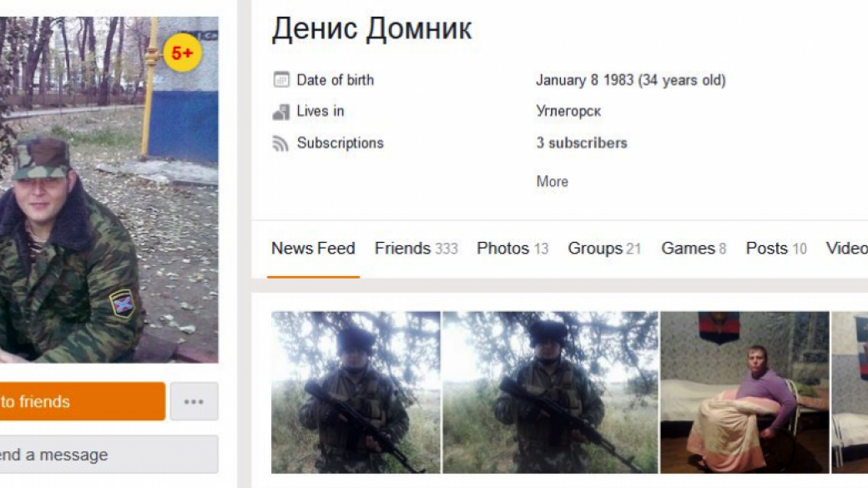868x488 pixels.
Task: Open the thumbnail of man in purple shirt
Action: 744,392
